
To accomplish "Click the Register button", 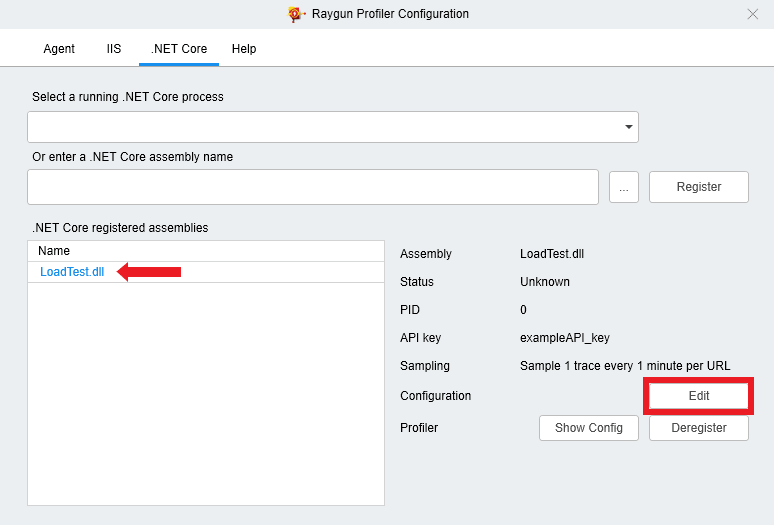I will [698, 187].
